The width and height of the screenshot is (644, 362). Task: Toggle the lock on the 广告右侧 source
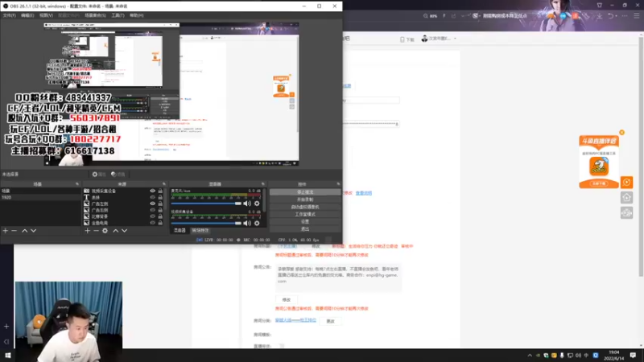pyautogui.click(x=160, y=210)
